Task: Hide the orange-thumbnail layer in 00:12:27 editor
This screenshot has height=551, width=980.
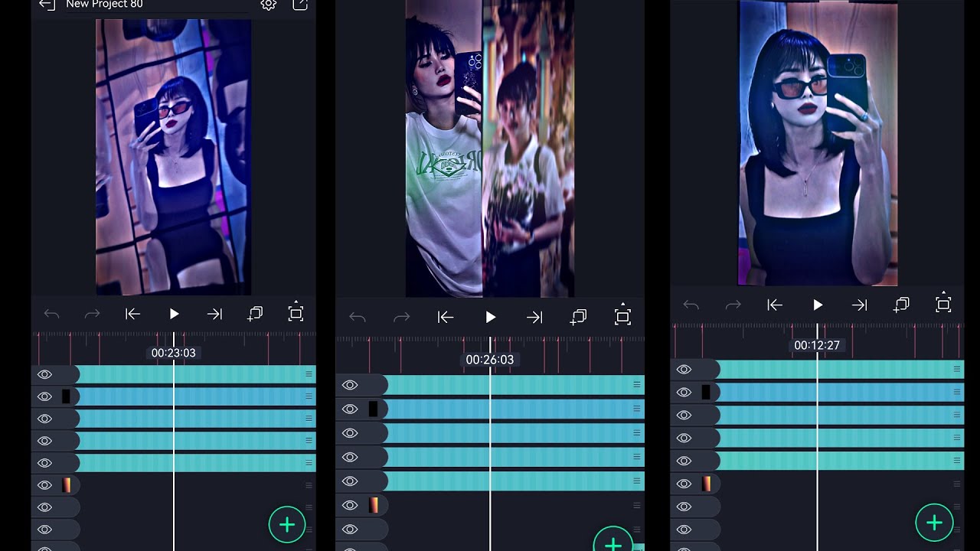Action: (684, 484)
